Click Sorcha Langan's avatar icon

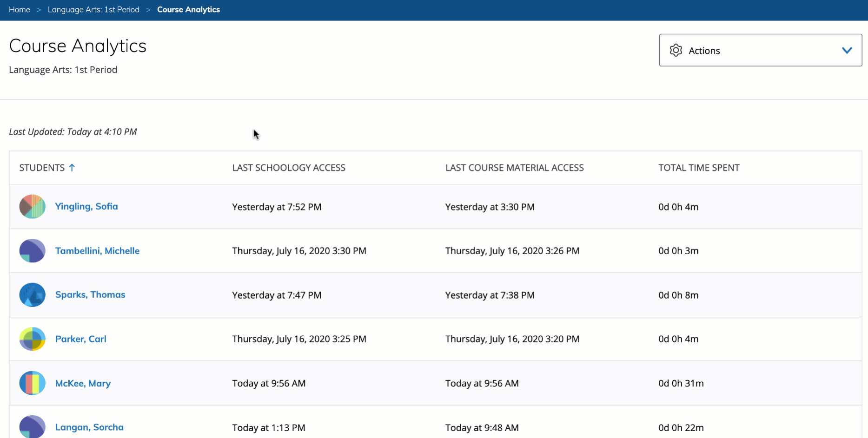click(x=32, y=427)
